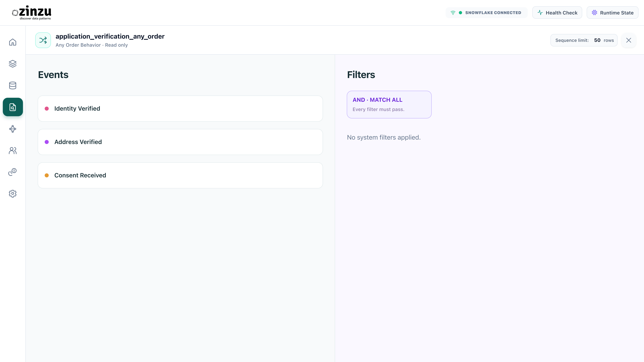
Task: Select the stacked layers sidebar icon
Action: click(x=12, y=64)
